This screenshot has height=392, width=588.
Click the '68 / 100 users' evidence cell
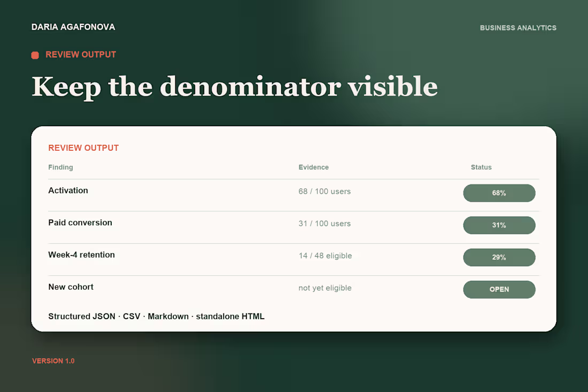(x=324, y=191)
